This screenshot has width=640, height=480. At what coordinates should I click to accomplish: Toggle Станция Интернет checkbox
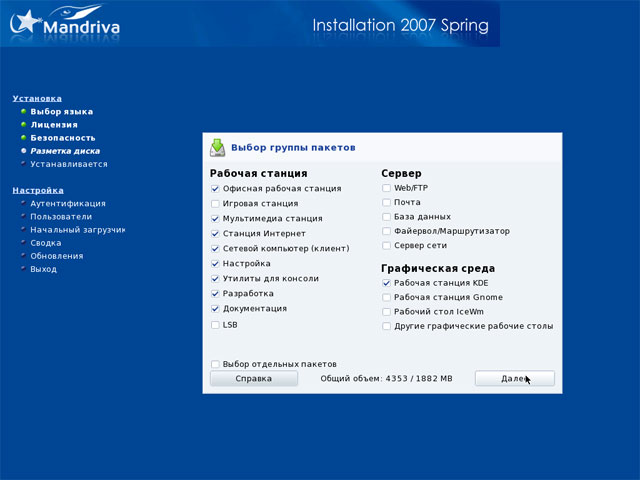215,233
